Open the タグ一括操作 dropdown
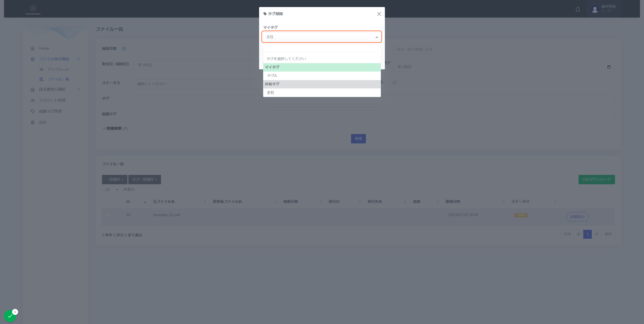The width and height of the screenshot is (644, 324). click(145, 180)
